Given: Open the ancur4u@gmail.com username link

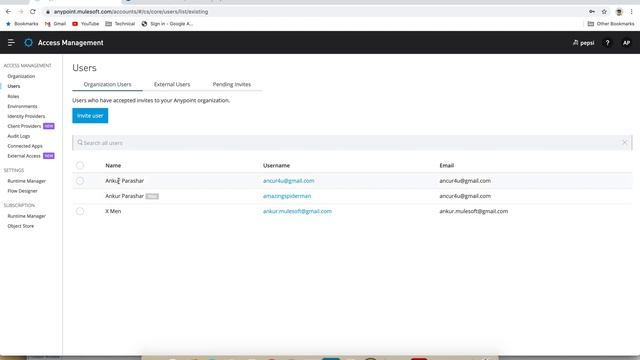Looking at the screenshot, I should coord(289,181).
